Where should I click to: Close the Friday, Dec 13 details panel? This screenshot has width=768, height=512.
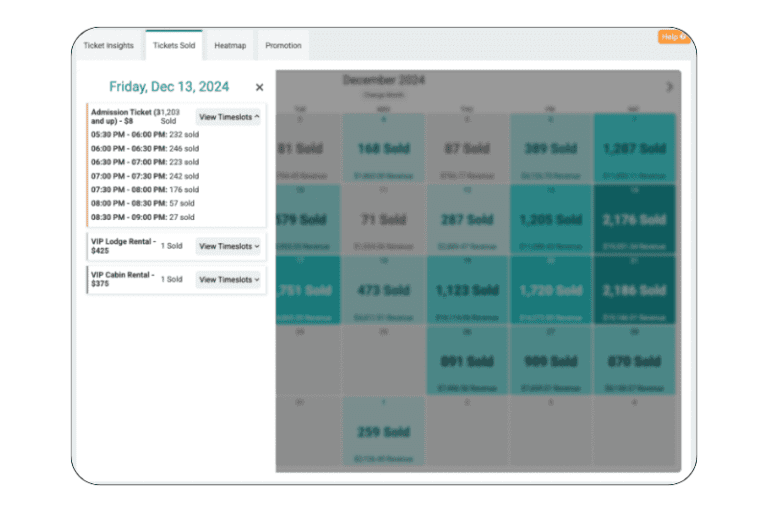260,88
